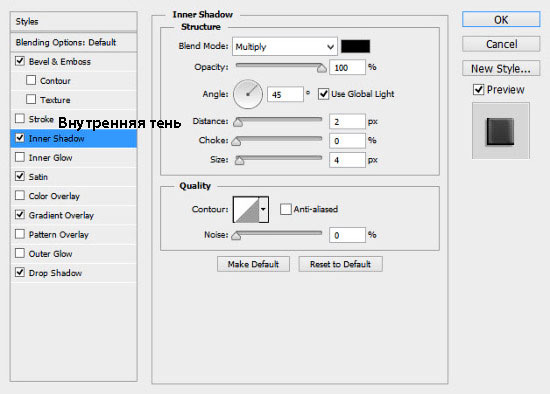Click the Noise value field
Screen dimensions: 550x394
coord(347,235)
